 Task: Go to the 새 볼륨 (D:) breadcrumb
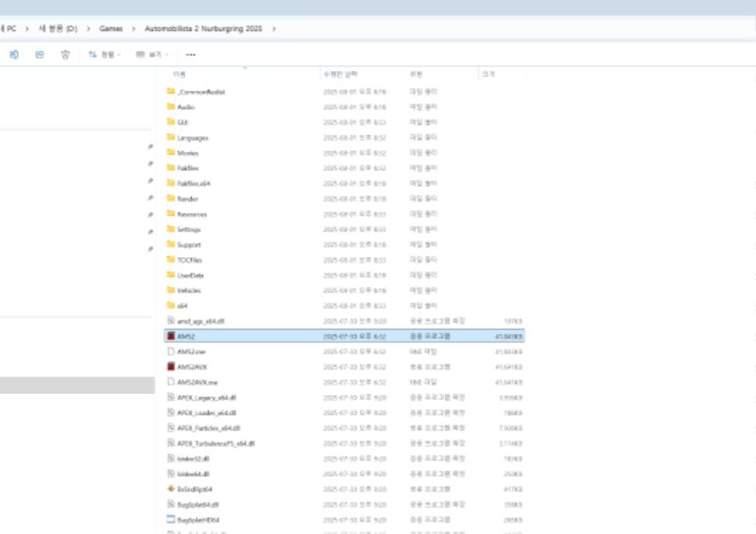coord(58,28)
